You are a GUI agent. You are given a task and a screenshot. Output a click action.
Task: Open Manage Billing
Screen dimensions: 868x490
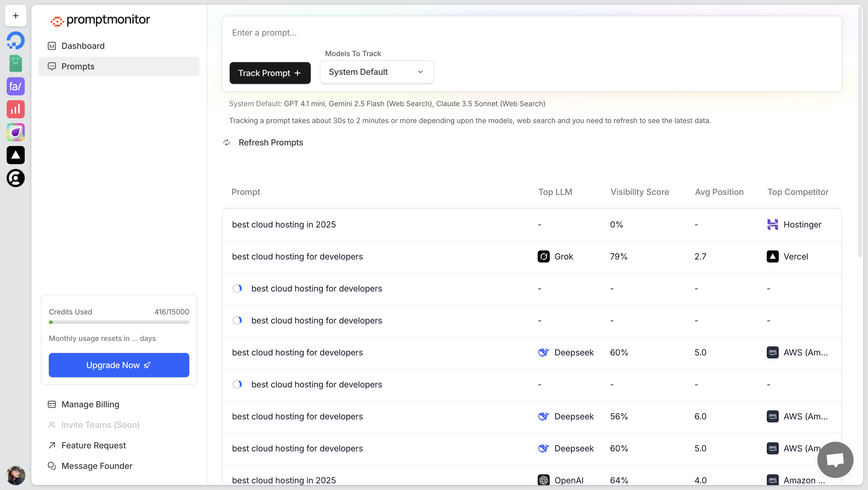click(90, 404)
